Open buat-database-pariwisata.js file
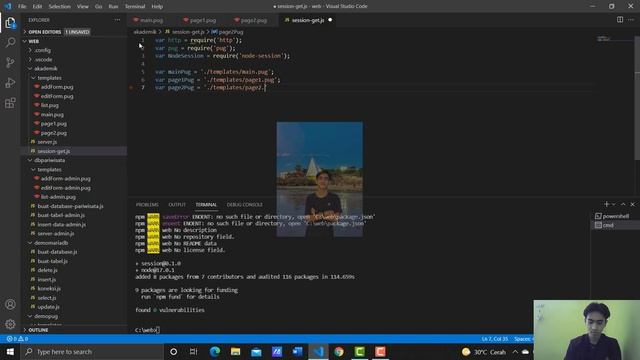 click(70, 206)
